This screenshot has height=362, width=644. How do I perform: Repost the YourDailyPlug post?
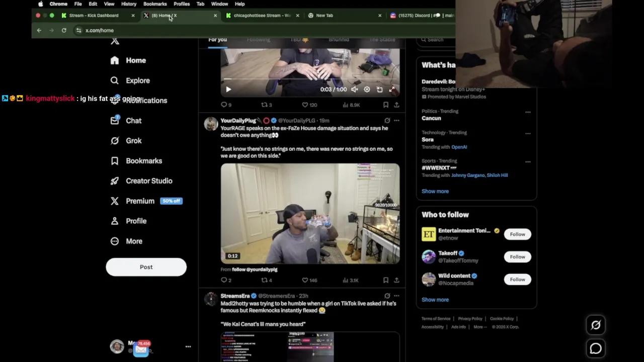coord(267,280)
